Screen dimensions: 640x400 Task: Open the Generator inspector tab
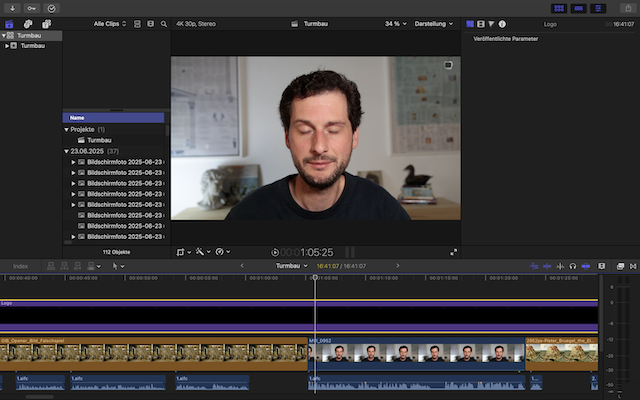pyautogui.click(x=470, y=24)
